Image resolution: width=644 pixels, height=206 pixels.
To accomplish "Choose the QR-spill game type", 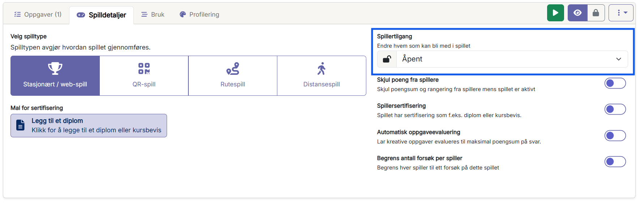I will click(144, 76).
